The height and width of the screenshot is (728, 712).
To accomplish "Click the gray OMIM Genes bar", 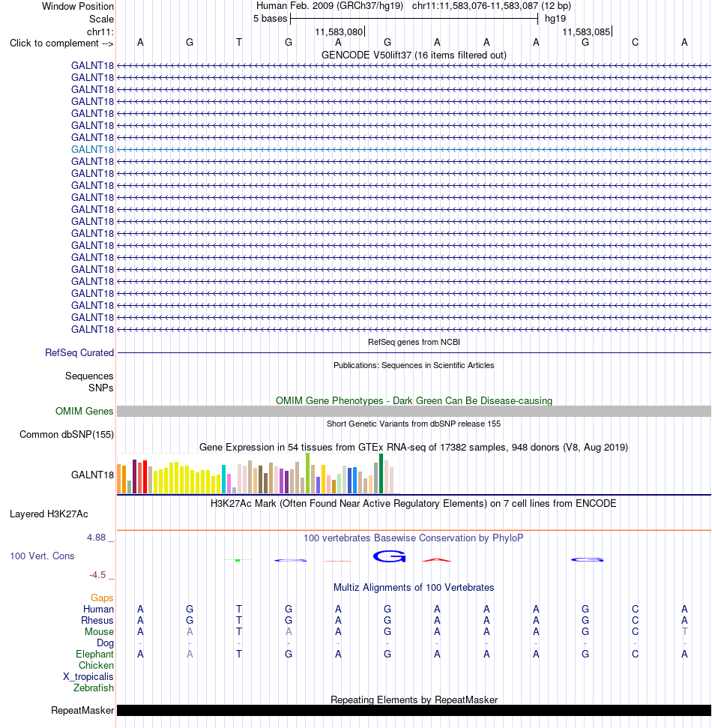I will [x=414, y=412].
